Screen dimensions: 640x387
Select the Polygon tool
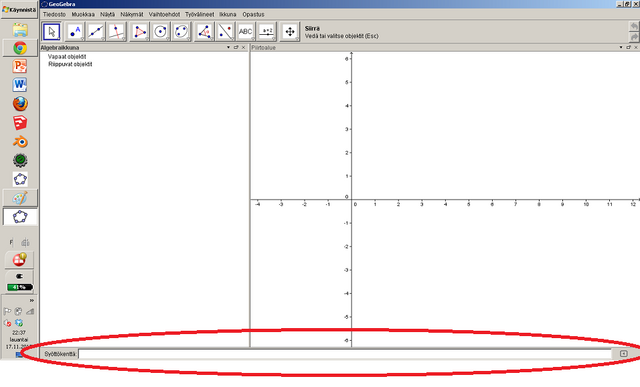point(139,31)
